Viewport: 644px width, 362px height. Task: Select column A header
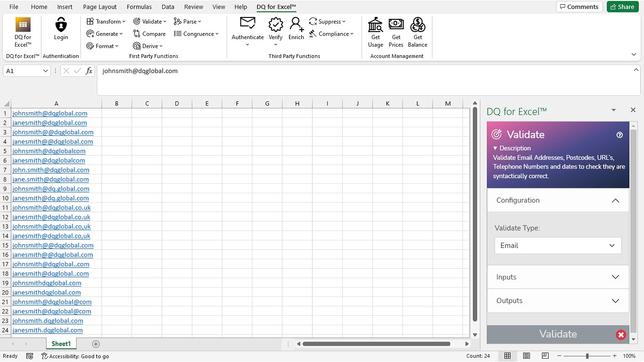[x=56, y=103]
